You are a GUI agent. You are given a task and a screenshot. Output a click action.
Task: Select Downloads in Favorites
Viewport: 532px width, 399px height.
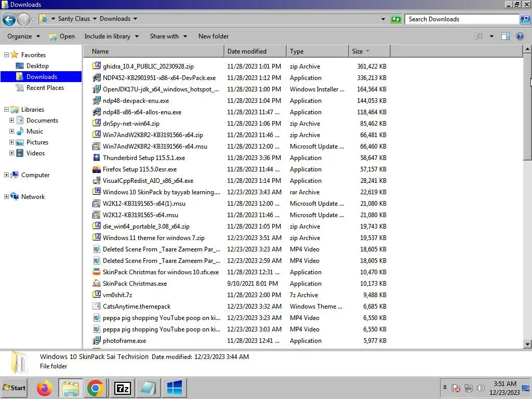[x=42, y=77]
